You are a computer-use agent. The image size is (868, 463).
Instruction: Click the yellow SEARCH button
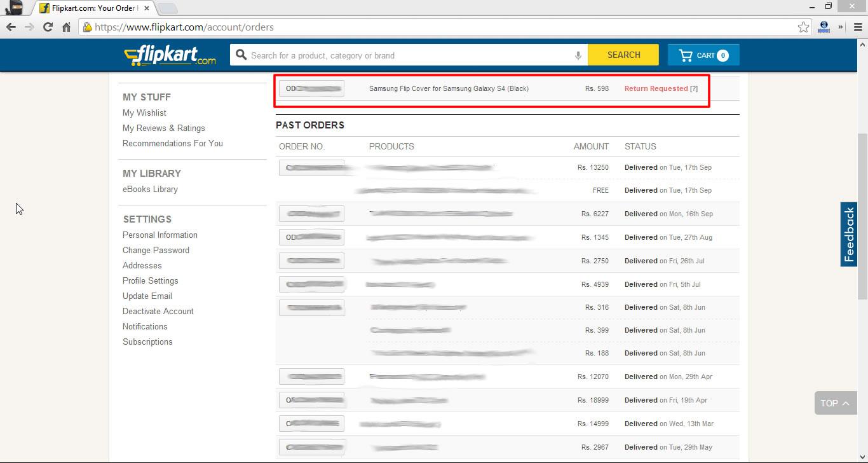point(623,55)
